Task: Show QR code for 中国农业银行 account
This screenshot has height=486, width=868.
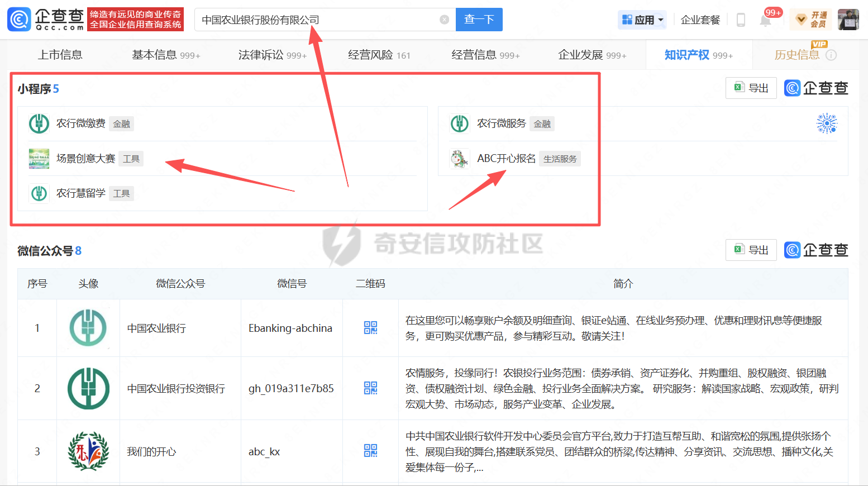Action: click(370, 328)
